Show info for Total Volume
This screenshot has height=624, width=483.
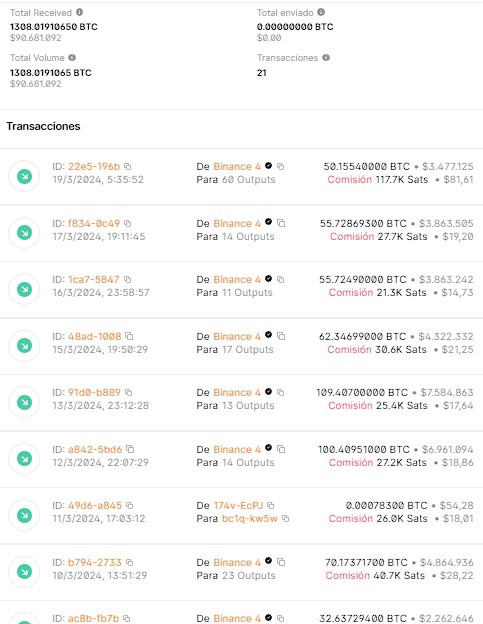click(72, 58)
